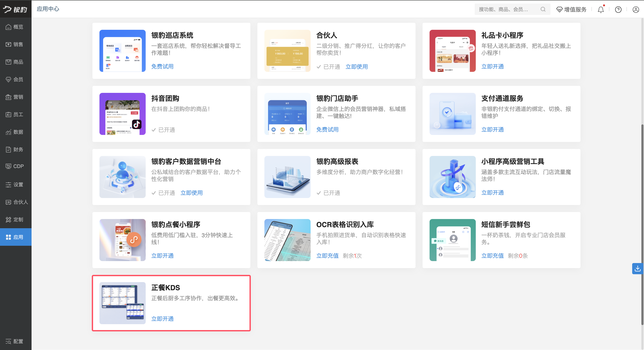Click 立即使用 on 银豹客户数据营销中台
The width and height of the screenshot is (644, 350).
pyautogui.click(x=191, y=193)
